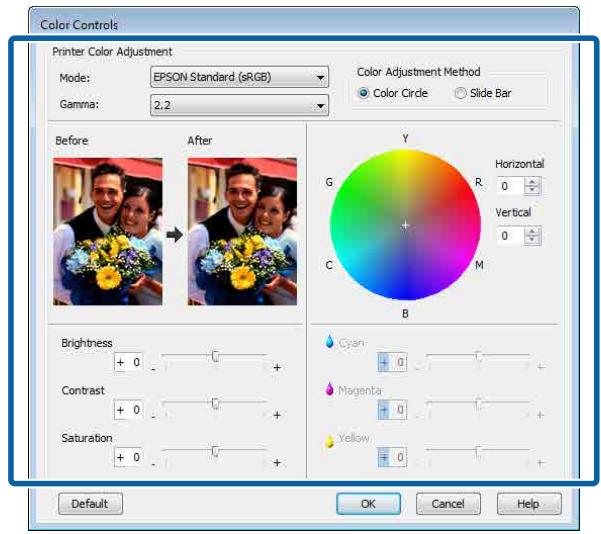Click the plus sign right of Contrast slider
The width and height of the screenshot is (601, 534).
tap(277, 415)
